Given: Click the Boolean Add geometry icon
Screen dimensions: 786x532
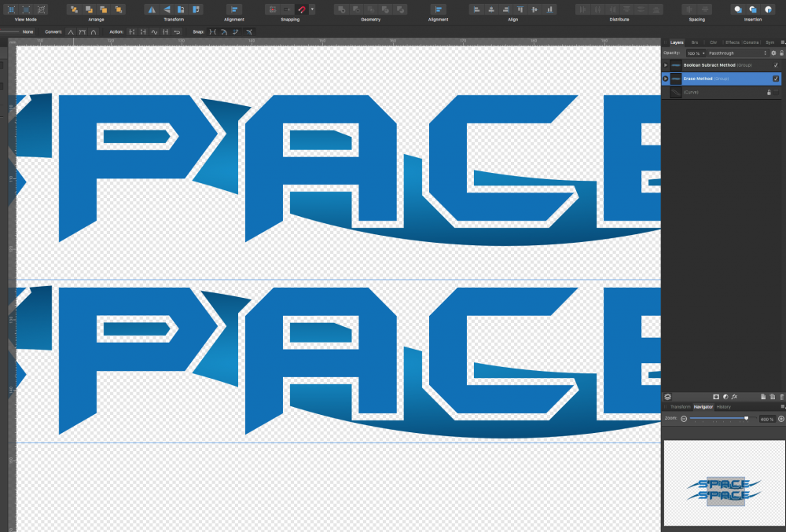Looking at the screenshot, I should click(341, 9).
